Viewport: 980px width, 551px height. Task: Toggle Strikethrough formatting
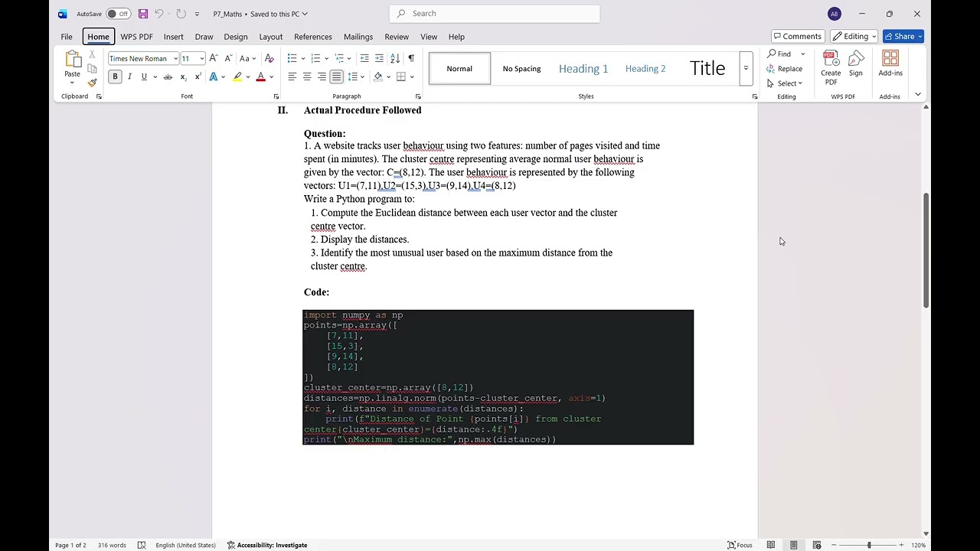(168, 77)
